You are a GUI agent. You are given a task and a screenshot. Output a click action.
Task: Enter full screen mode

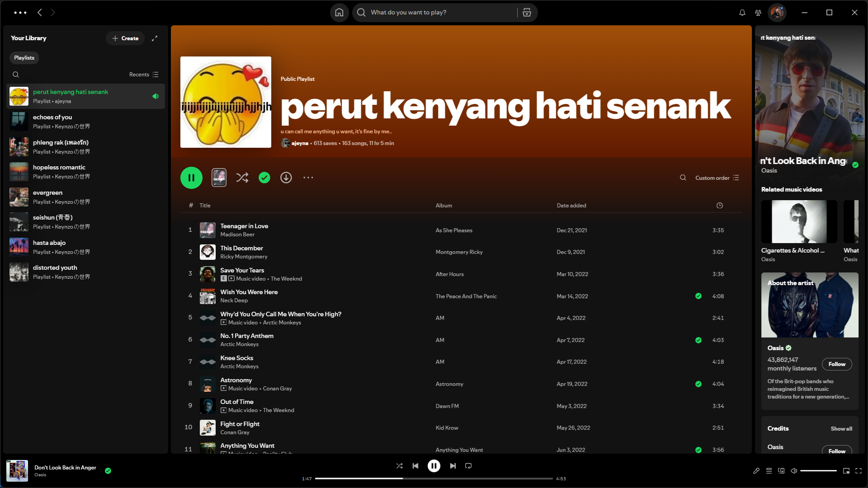(x=859, y=471)
